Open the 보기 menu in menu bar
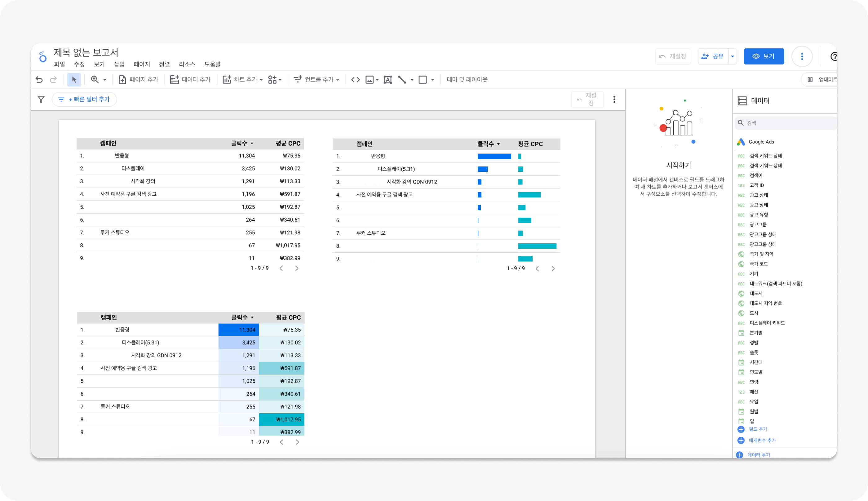 [99, 64]
